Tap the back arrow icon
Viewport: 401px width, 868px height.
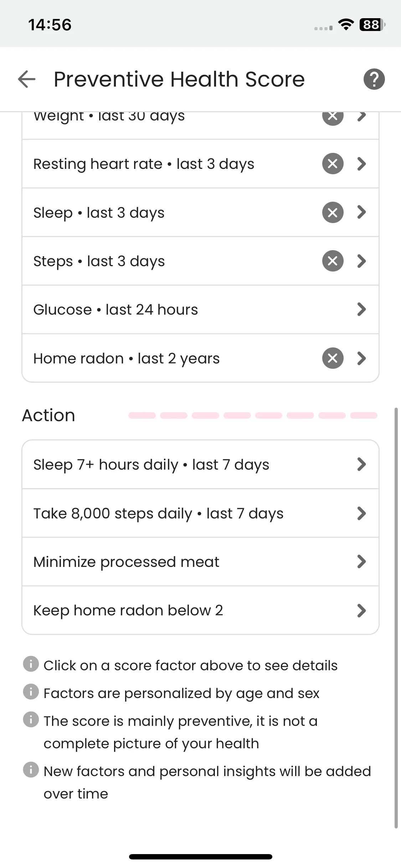click(27, 79)
